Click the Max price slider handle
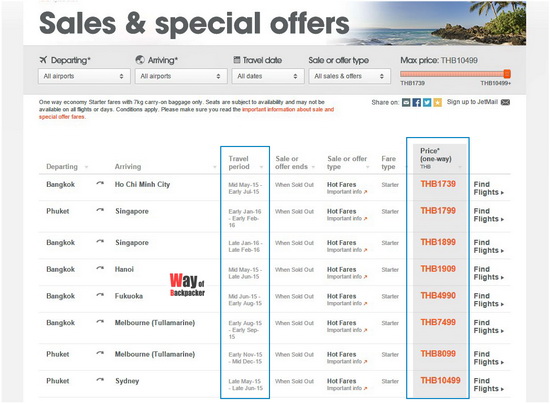Image resolution: width=550 pixels, height=404 pixels. click(x=507, y=74)
